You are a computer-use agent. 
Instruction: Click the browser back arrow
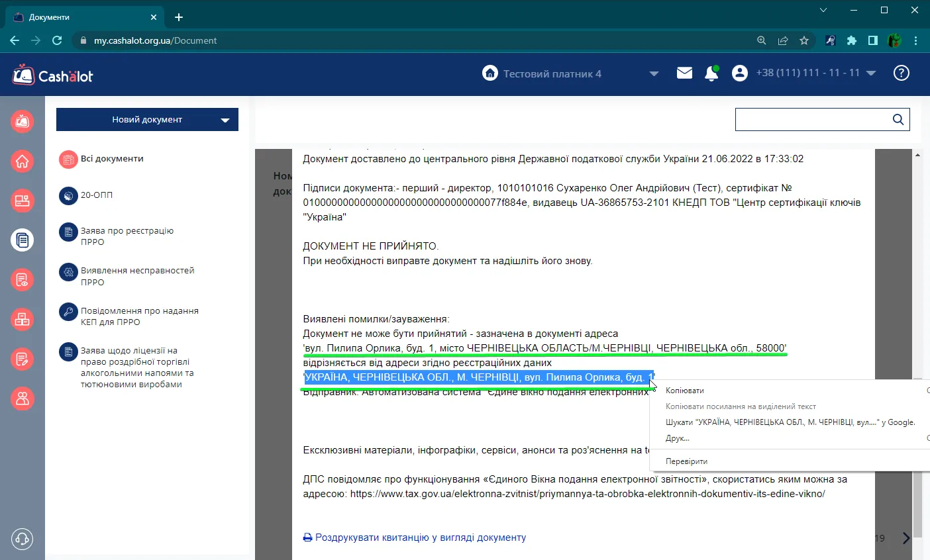[x=15, y=40]
